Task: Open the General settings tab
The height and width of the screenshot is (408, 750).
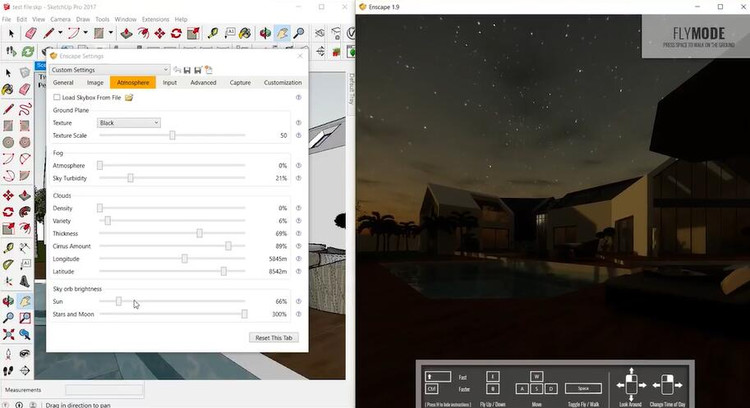Action: 63,83
